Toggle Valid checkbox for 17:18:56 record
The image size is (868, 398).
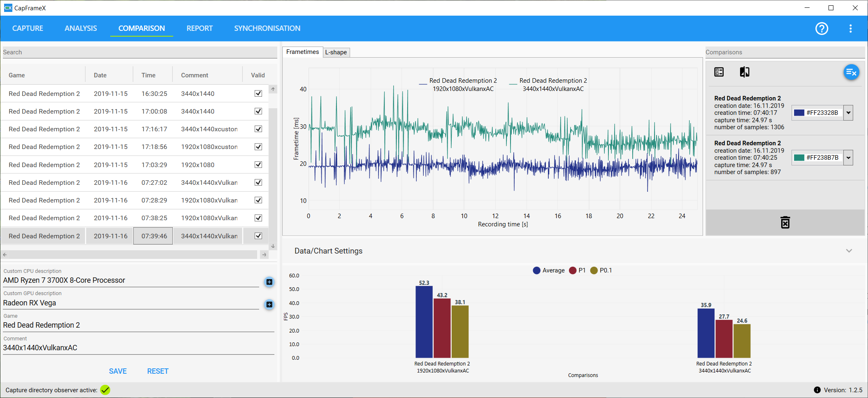258,147
